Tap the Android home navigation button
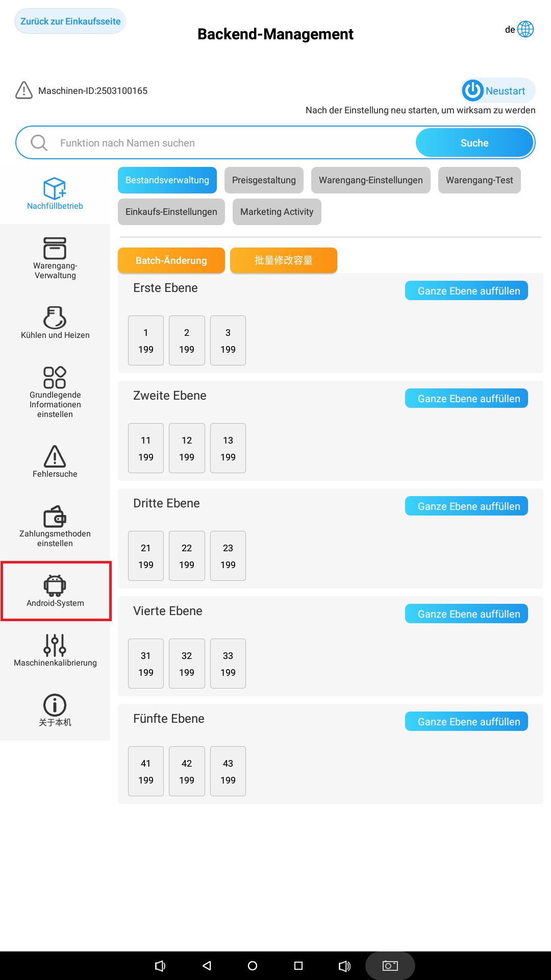Image resolution: width=551 pixels, height=980 pixels. click(253, 966)
